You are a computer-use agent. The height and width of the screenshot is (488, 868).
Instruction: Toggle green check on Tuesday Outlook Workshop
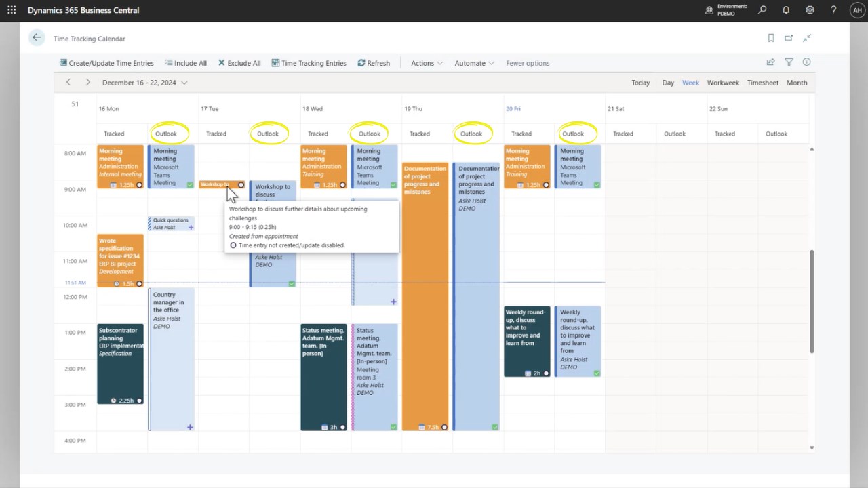pyautogui.click(x=292, y=283)
